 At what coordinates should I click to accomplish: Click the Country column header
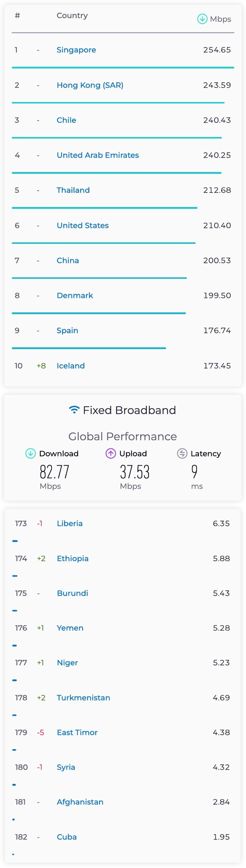click(72, 15)
